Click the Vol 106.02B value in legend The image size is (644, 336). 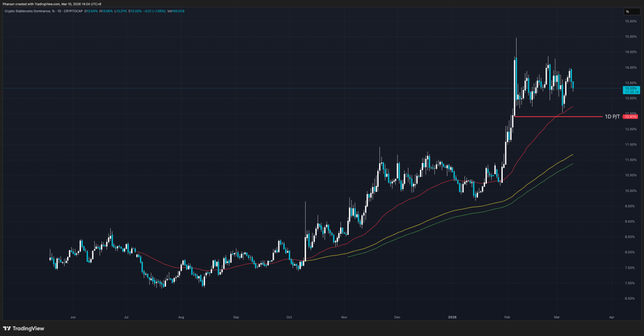(x=176, y=11)
